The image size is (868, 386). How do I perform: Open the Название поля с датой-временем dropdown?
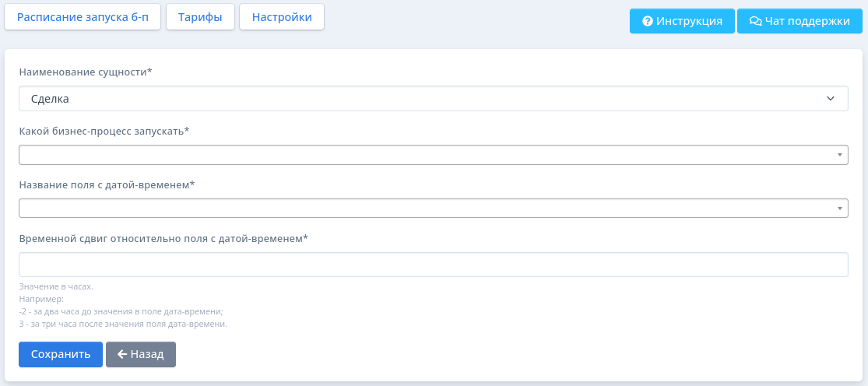434,208
